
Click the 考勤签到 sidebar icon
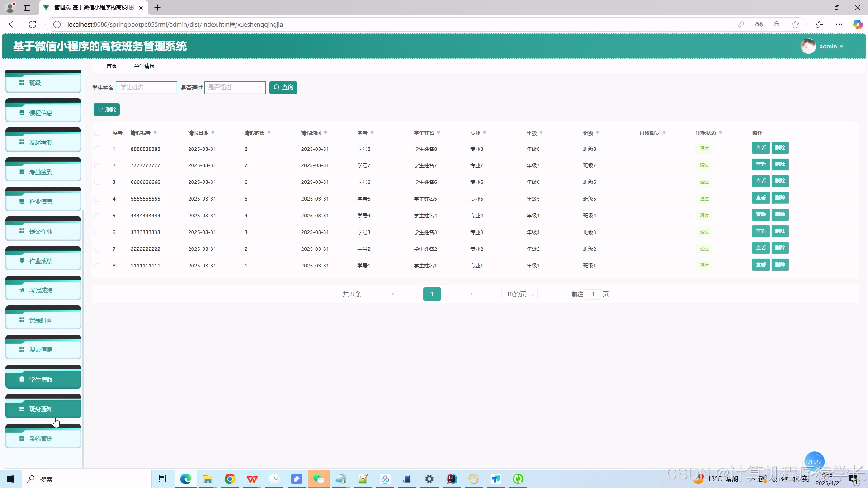coord(22,172)
